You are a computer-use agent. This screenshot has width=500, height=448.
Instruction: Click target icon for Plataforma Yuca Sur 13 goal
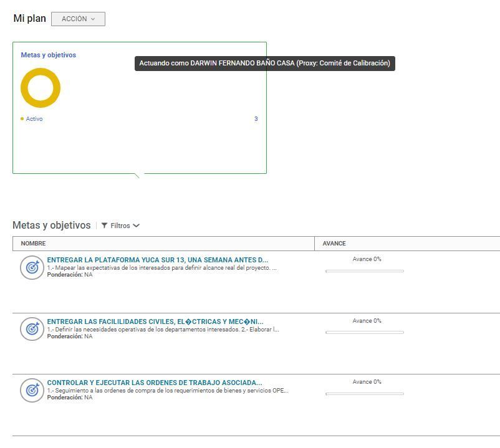click(x=32, y=268)
